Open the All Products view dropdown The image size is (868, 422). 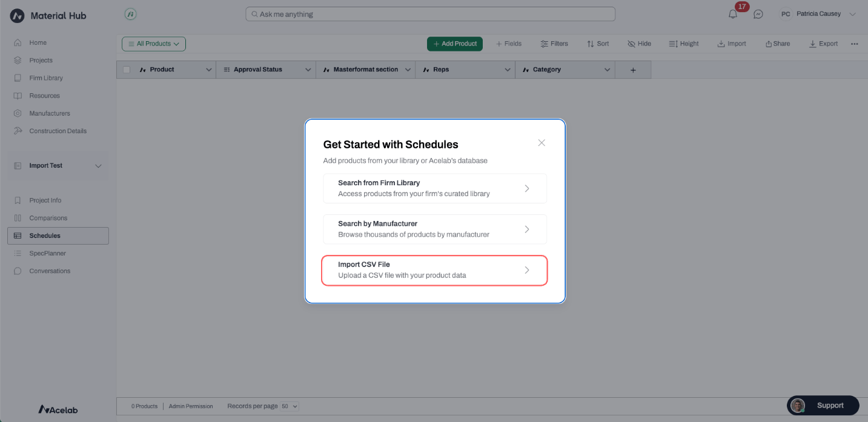click(x=154, y=44)
